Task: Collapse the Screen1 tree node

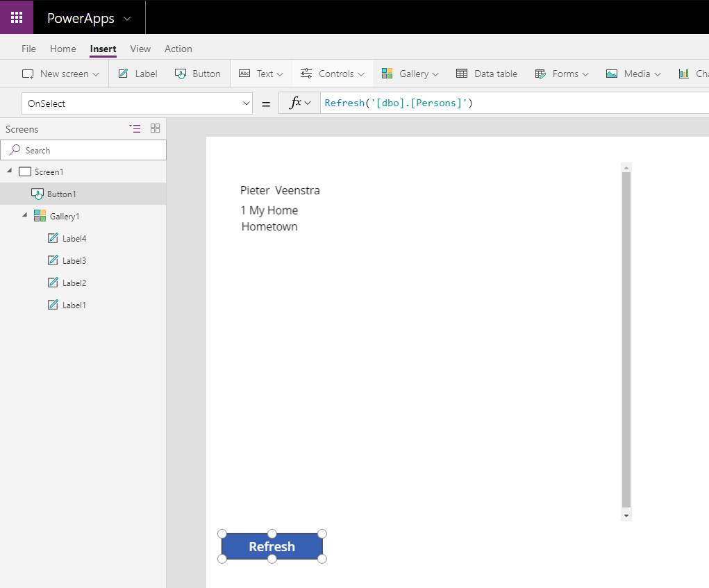Action: [x=10, y=171]
